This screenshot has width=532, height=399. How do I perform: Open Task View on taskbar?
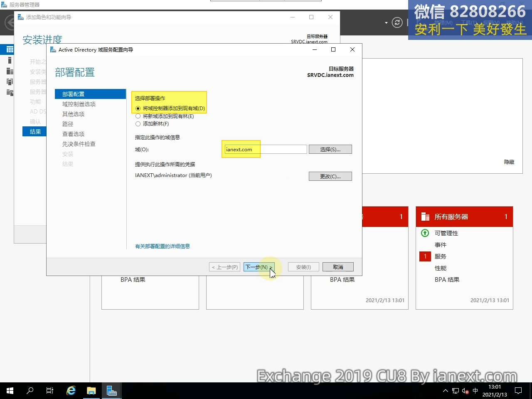(50, 391)
